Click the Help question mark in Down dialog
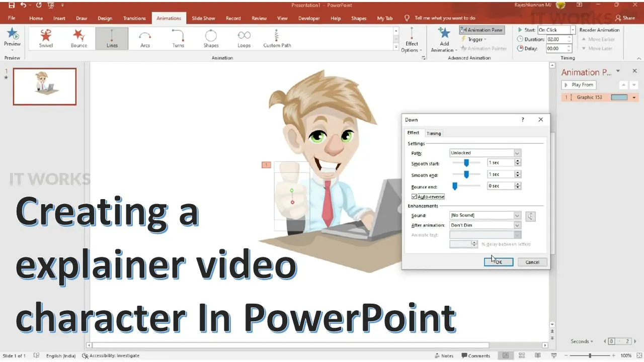 [523, 120]
